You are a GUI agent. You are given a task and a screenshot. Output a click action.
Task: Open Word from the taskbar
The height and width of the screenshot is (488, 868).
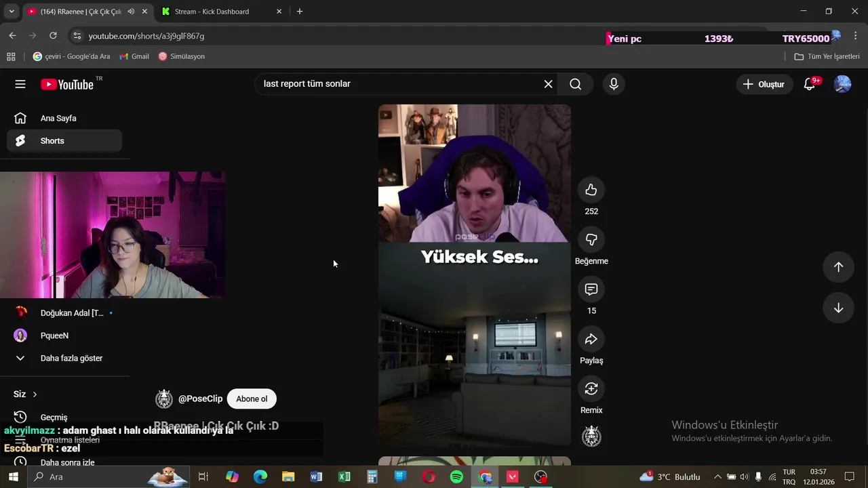tap(316, 476)
